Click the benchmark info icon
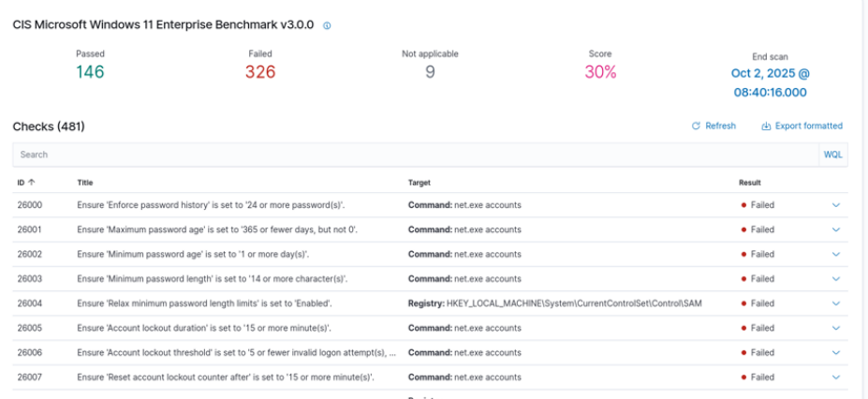This screenshot has width=868, height=399. pyautogui.click(x=327, y=26)
